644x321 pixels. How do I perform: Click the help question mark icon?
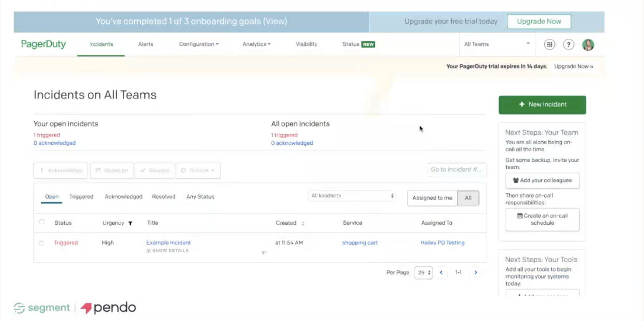(x=569, y=45)
